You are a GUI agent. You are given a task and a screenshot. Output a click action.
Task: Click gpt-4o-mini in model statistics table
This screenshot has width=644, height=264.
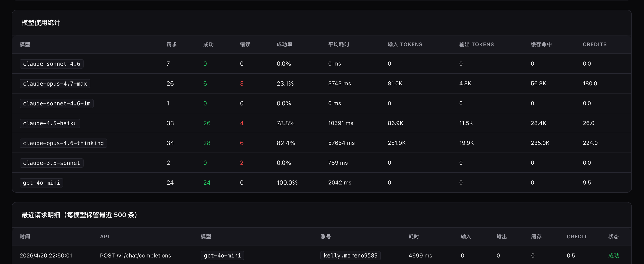41,183
